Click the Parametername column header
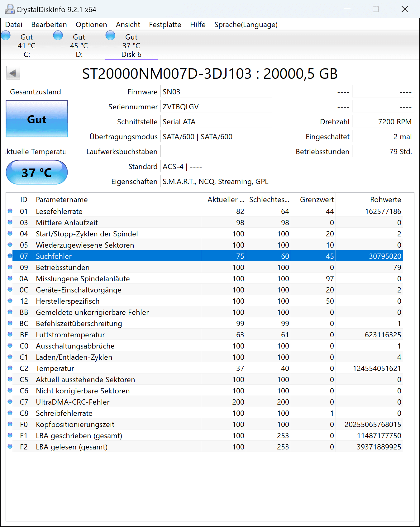The width and height of the screenshot is (420, 527). (117, 200)
